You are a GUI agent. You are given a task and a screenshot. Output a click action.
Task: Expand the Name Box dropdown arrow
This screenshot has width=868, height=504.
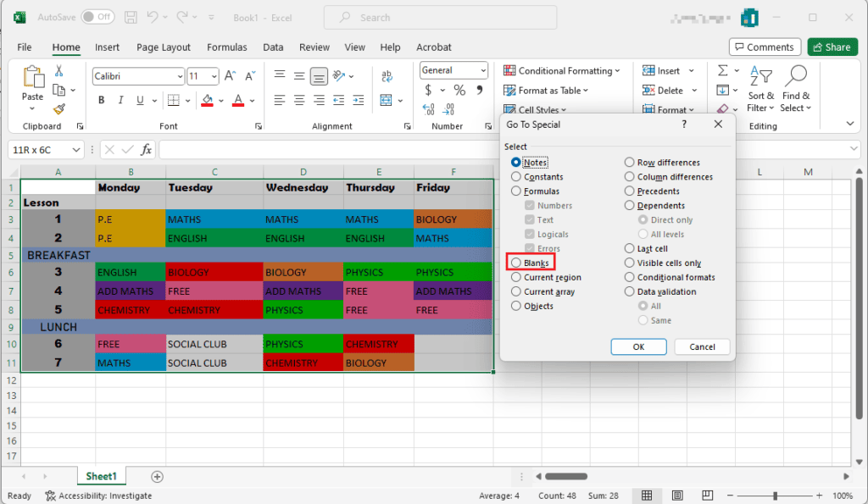75,150
